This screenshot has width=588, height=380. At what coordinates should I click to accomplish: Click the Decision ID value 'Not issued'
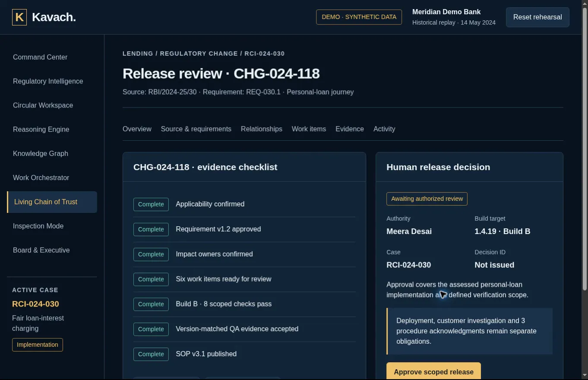point(494,265)
